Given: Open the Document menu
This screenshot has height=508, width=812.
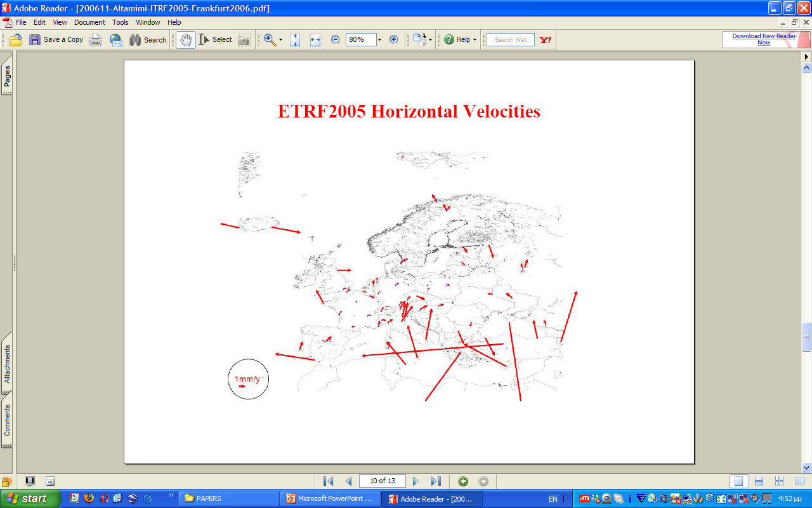Looking at the screenshot, I should (89, 22).
